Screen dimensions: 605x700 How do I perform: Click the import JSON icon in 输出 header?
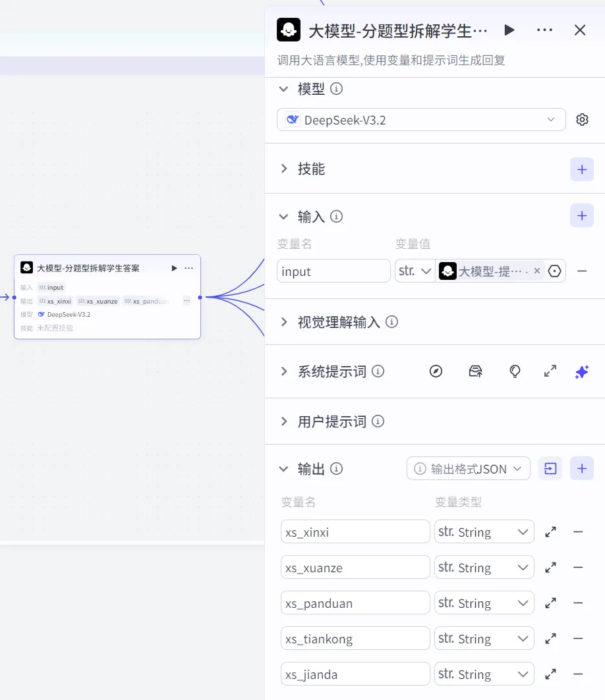pos(550,468)
